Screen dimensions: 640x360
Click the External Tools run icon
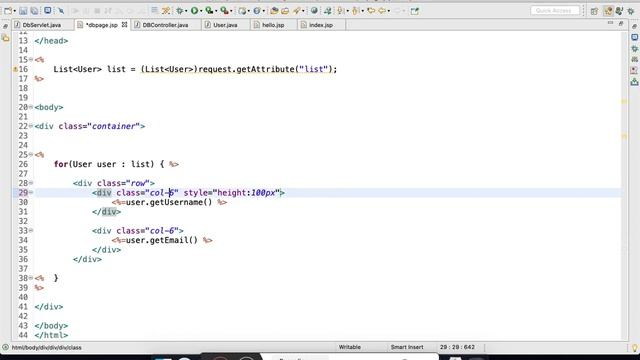(224, 11)
